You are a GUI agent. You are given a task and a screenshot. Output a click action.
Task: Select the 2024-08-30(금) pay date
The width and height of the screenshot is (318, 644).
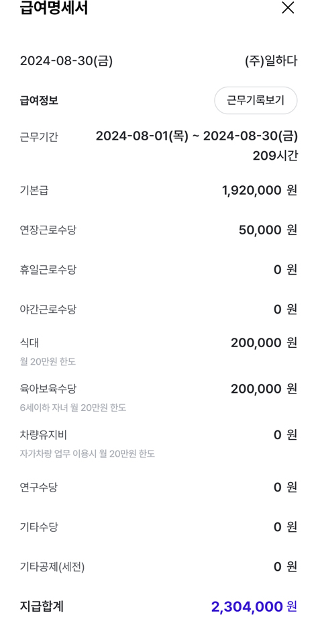coord(66,61)
